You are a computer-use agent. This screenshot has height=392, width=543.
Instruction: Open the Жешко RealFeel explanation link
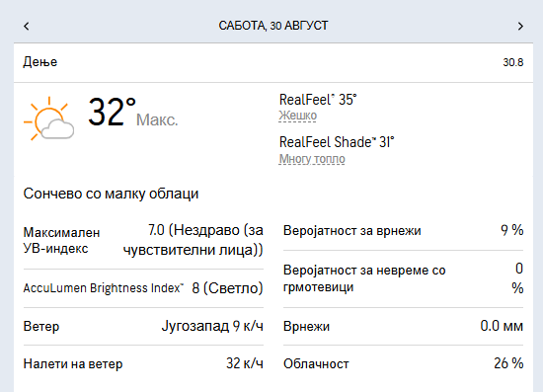[298, 116]
